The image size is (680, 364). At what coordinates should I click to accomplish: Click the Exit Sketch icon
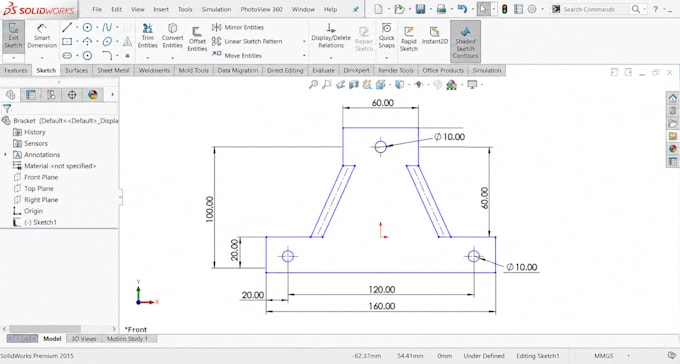[x=13, y=36]
